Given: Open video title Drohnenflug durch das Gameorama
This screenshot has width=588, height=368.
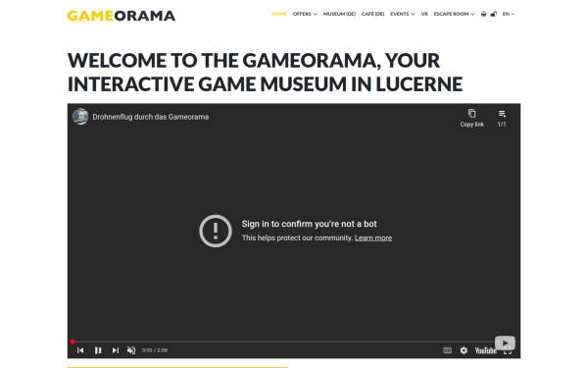Looking at the screenshot, I should (x=151, y=117).
